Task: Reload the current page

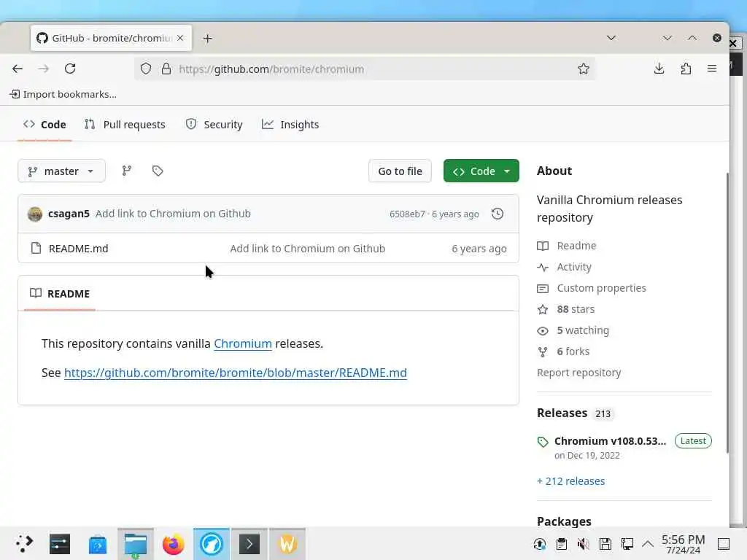Action: pyautogui.click(x=70, y=69)
